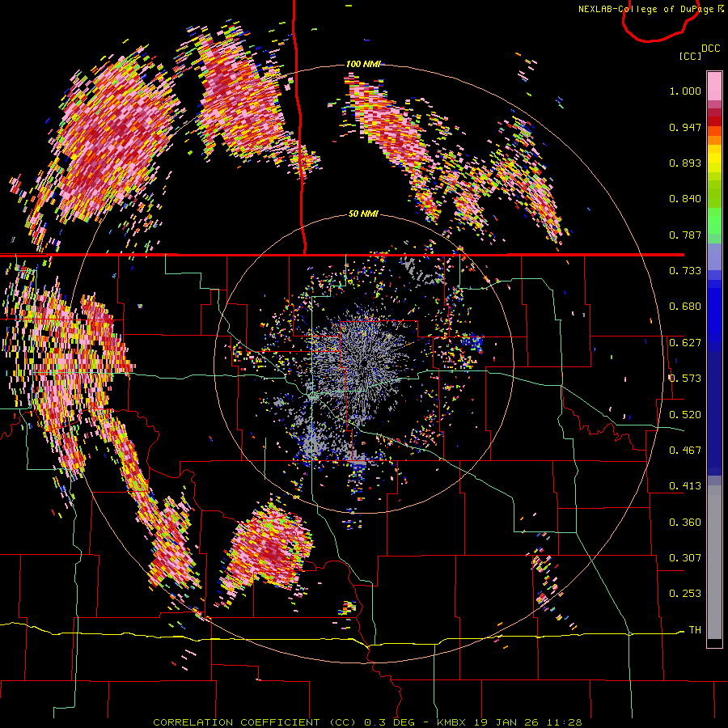Click the 0.413 scale value

[685, 486]
